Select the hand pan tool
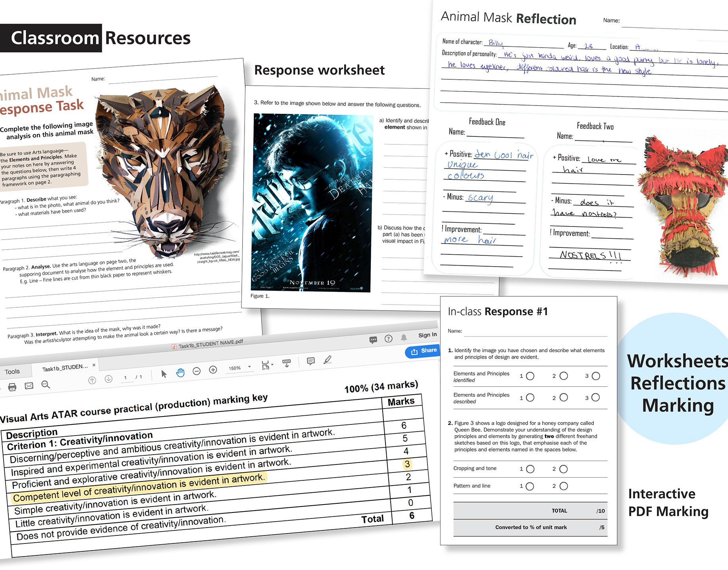The image size is (728, 570). click(180, 372)
